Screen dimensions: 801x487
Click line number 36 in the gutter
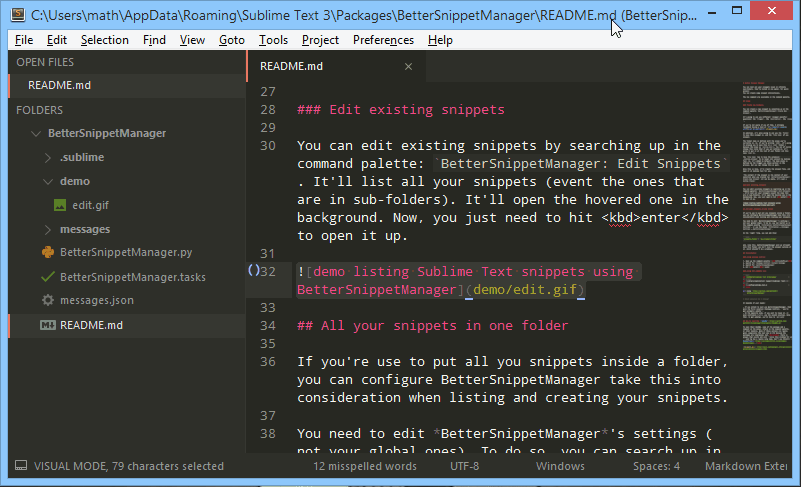tap(268, 362)
